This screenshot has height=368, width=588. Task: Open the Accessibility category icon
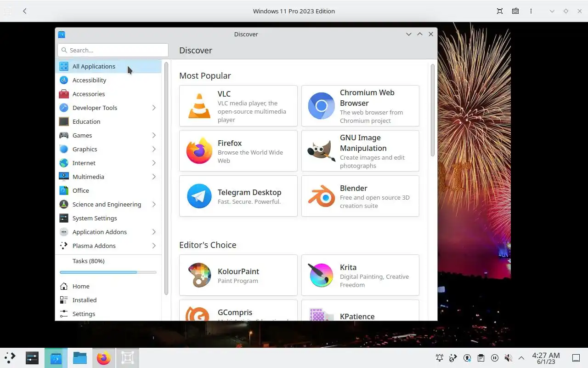click(x=64, y=80)
